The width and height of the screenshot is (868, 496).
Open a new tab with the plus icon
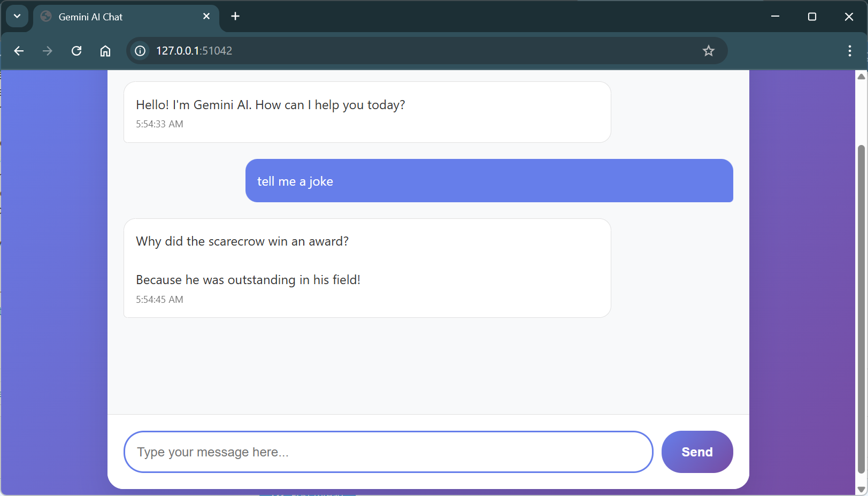[x=235, y=17]
